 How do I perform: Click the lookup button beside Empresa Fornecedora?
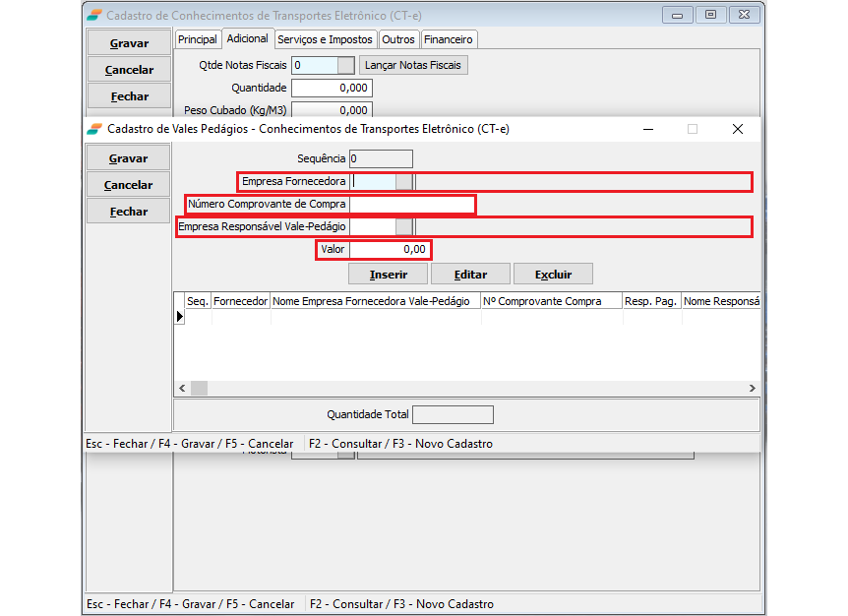click(x=403, y=182)
